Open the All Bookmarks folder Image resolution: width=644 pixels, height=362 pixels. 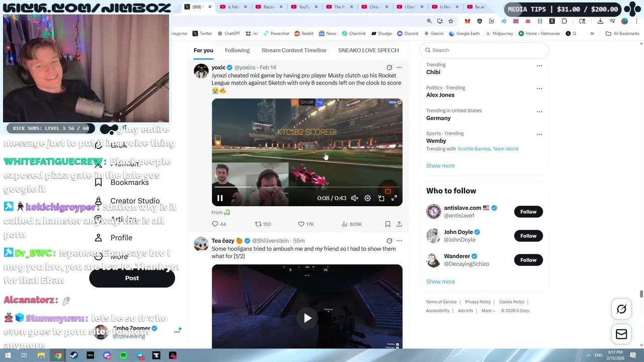click(x=622, y=34)
